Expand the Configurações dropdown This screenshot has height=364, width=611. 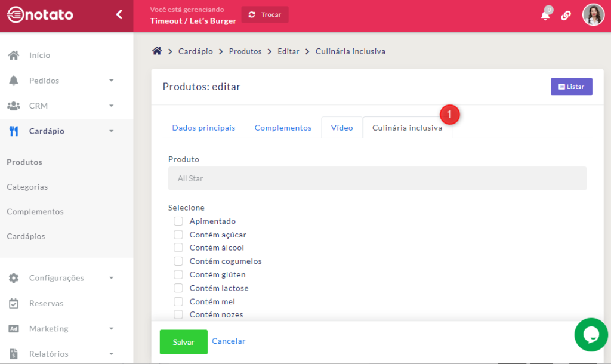pos(111,278)
